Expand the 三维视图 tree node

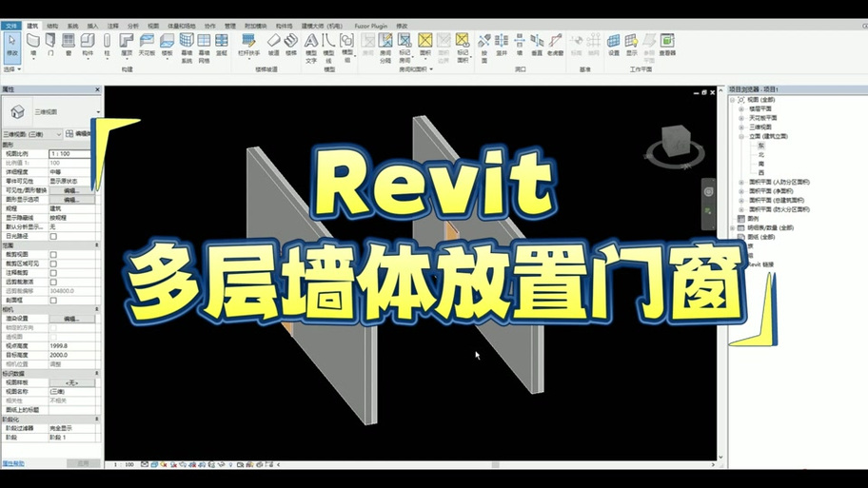[x=741, y=127]
